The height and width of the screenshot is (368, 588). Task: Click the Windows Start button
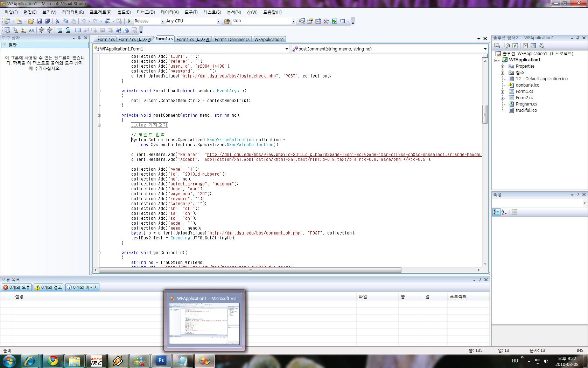[x=9, y=361]
